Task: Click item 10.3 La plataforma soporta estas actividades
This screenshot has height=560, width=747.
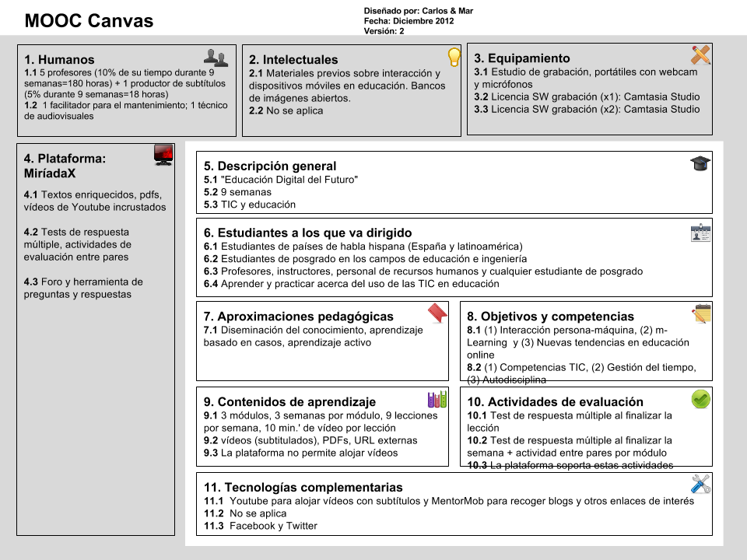Action: point(570,465)
